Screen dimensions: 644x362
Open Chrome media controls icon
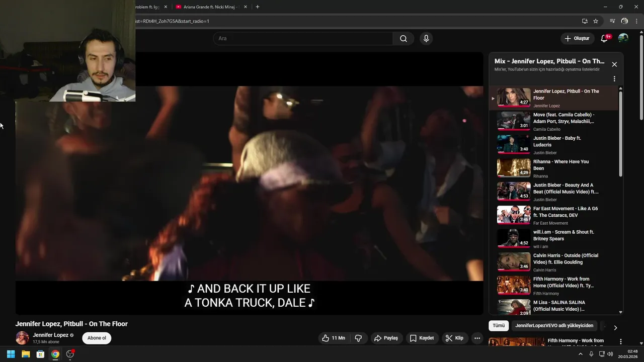[612, 21]
